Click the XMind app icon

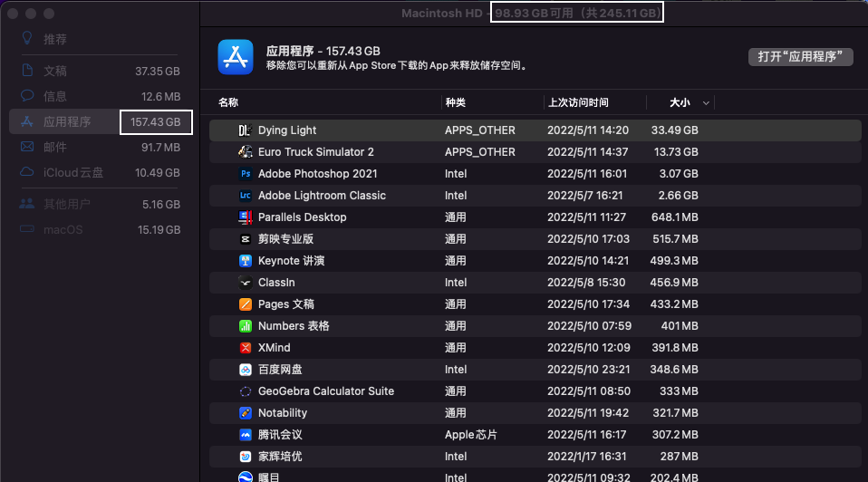click(245, 348)
